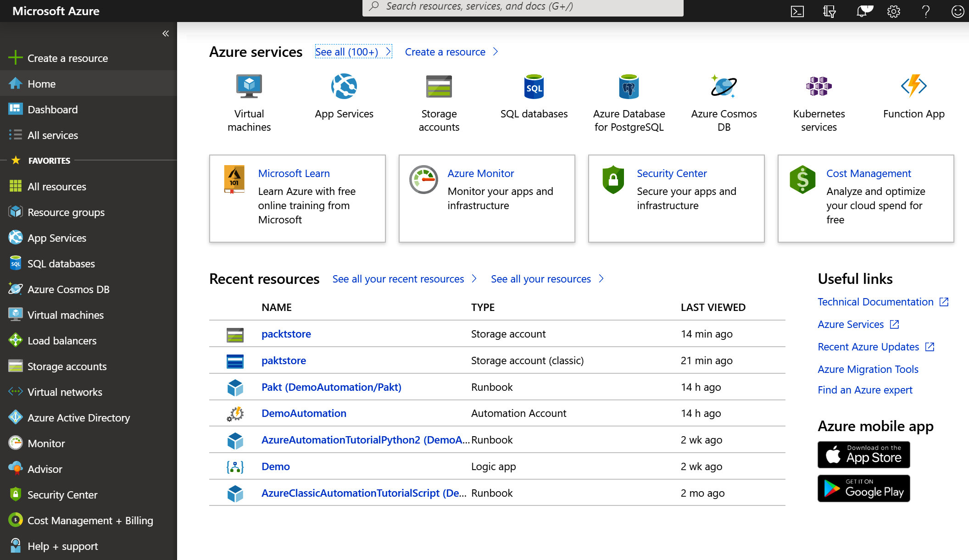Click the Storage accounts sidebar icon
This screenshot has width=969, height=560.
(16, 366)
